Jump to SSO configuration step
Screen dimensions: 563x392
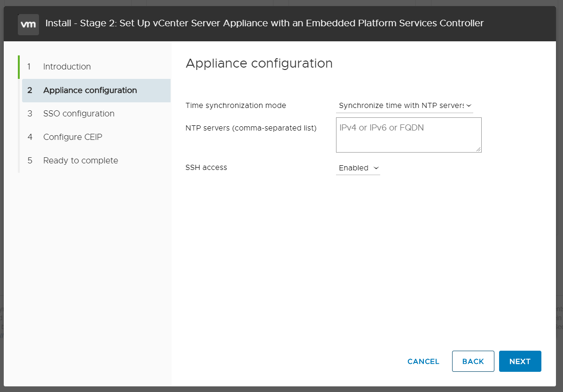pos(78,114)
